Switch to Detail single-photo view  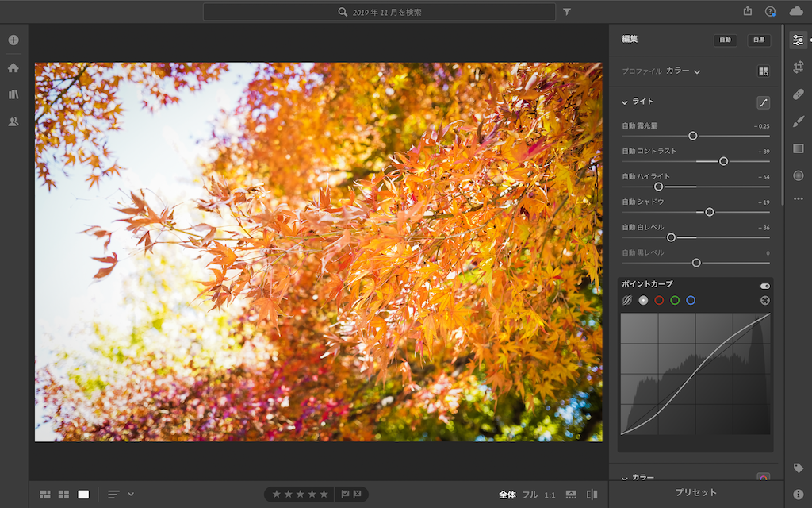pos(83,495)
